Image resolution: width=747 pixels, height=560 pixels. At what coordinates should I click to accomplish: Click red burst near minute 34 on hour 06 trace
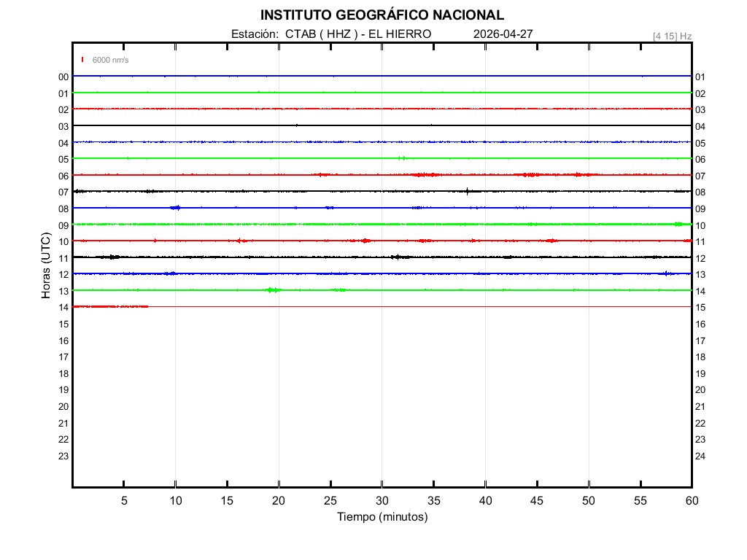tap(425, 175)
